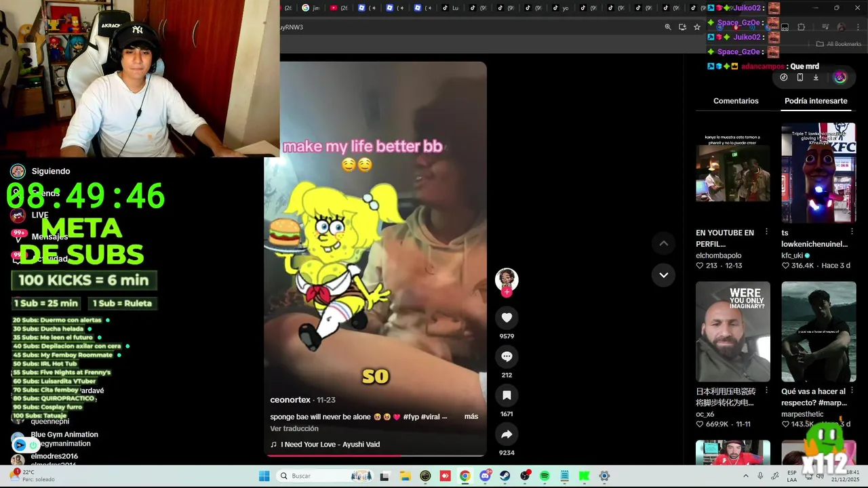The height and width of the screenshot is (488, 868).
Task: Switch to the Comentarios tab
Action: [x=736, y=101]
